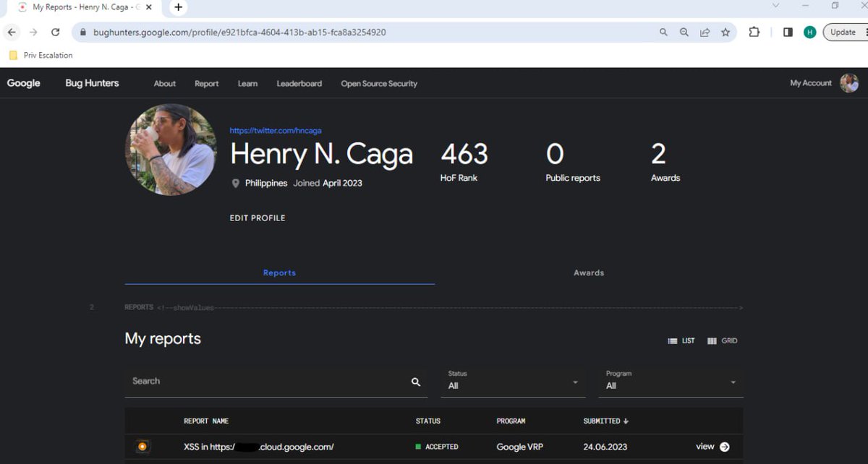Switch to LIST view

681,341
